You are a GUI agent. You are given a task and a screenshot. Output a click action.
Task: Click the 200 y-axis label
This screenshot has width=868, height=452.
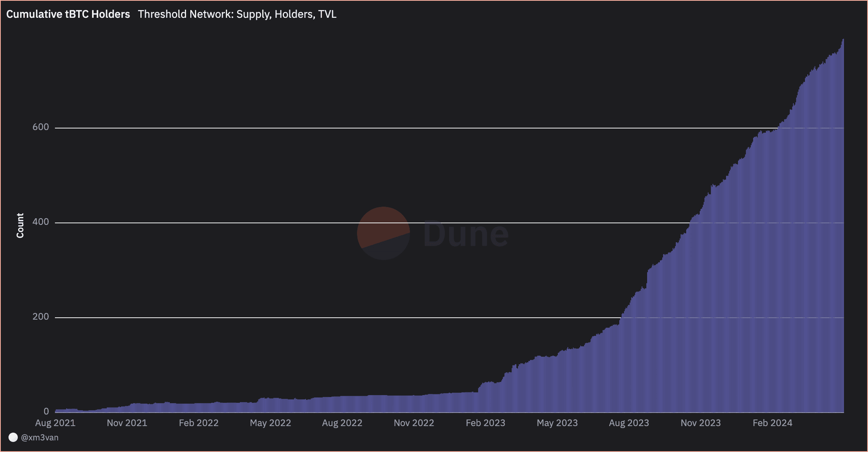click(x=41, y=317)
